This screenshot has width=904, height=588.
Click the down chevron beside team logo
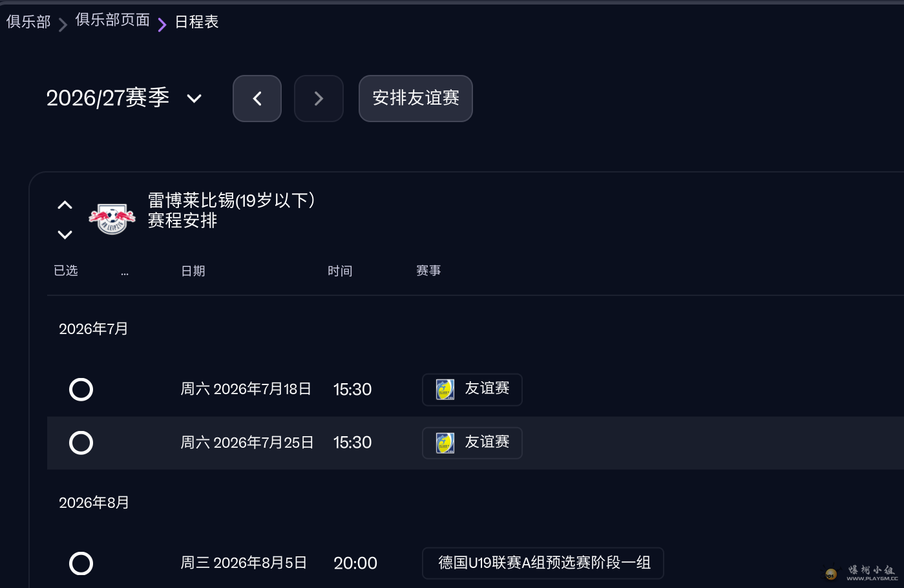(65, 235)
